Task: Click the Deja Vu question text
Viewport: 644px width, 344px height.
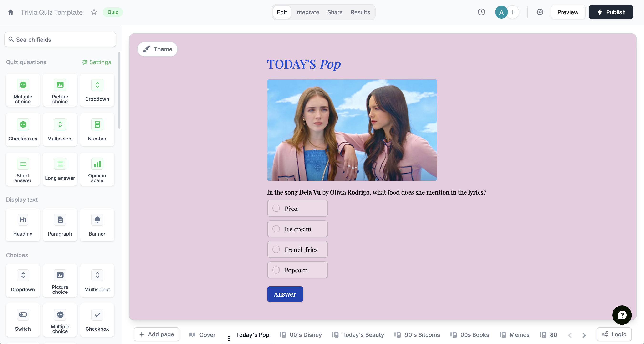Action: coord(377,192)
